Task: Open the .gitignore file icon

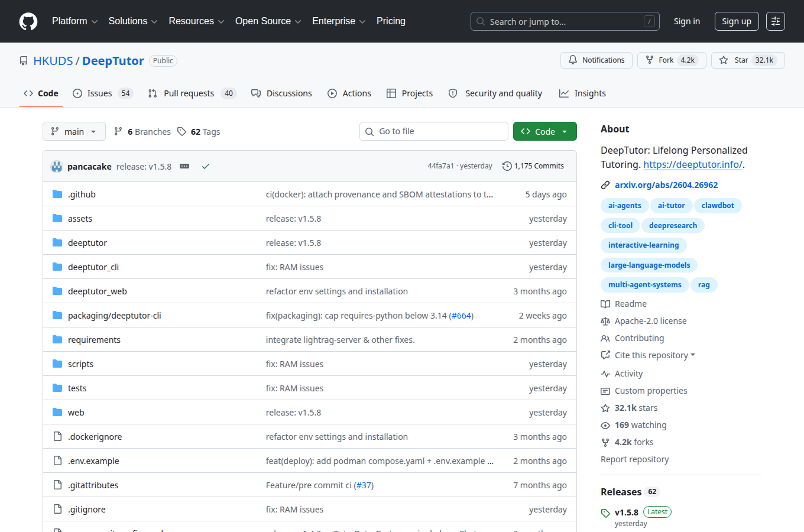Action: [57, 509]
